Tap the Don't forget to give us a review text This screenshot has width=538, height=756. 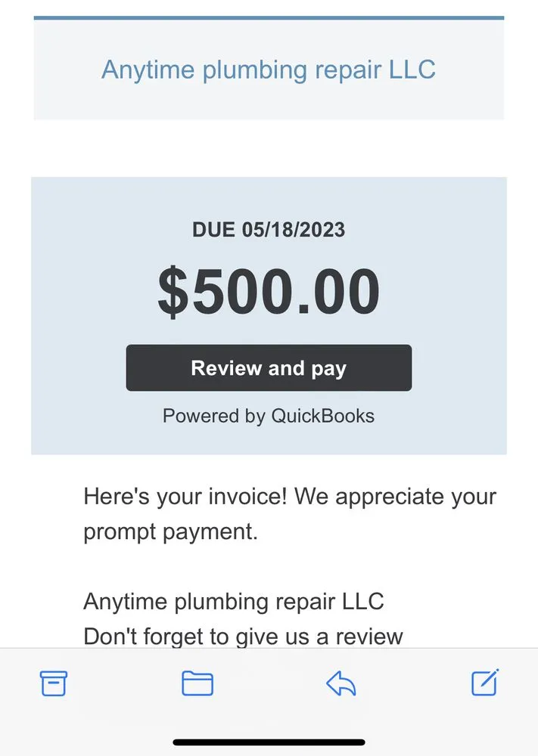(x=241, y=636)
